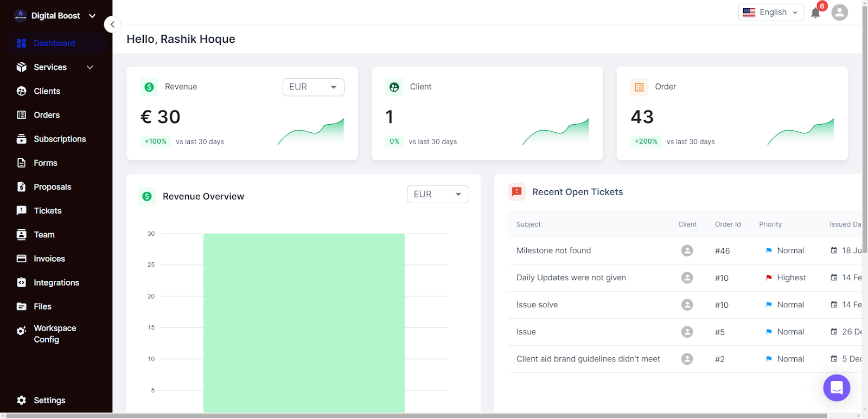The height and width of the screenshot is (419, 868).
Task: Click the Tickets alert icon in sidebar
Action: [22, 210]
